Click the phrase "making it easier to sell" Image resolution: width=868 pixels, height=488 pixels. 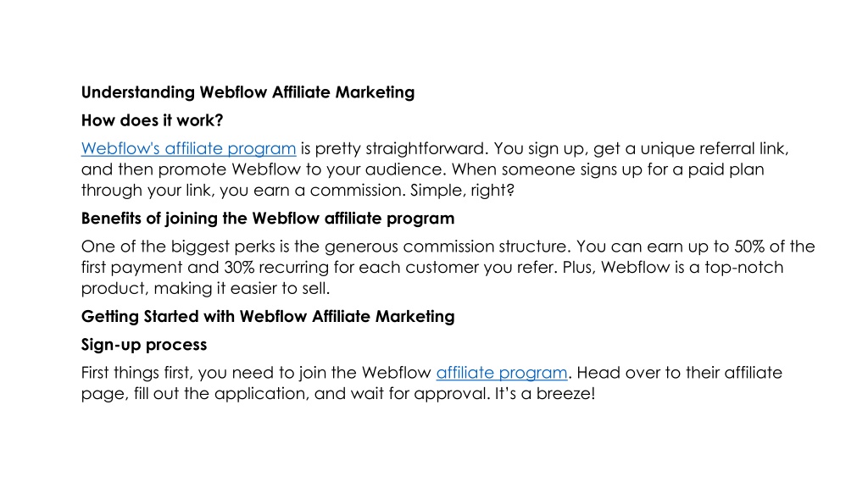[x=242, y=289]
